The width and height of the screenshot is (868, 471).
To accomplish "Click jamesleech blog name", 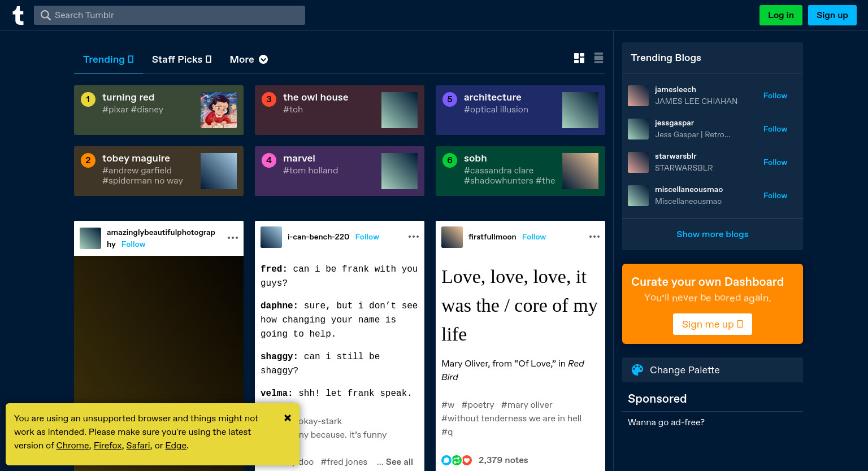I will click(675, 90).
